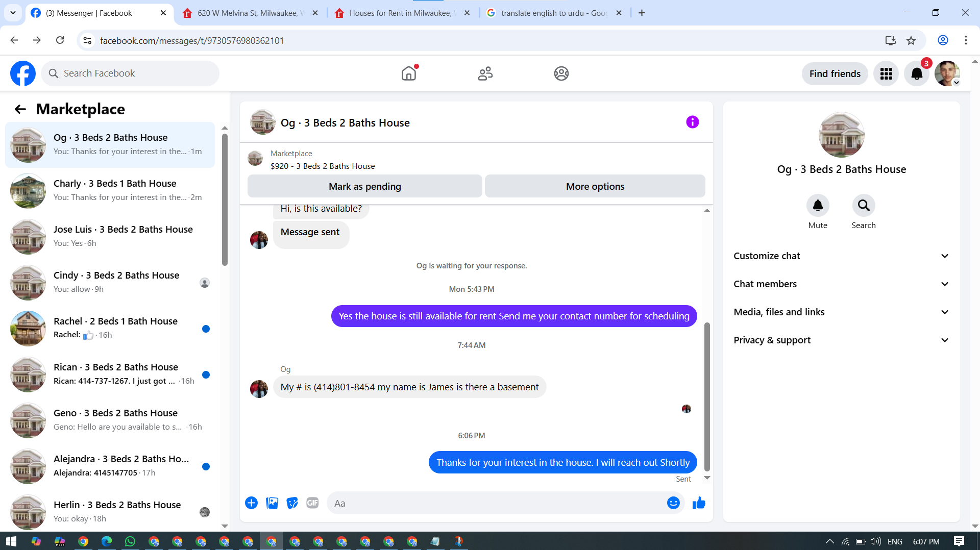Open Og's avatar beside James message
The width and height of the screenshot is (980, 550).
pyautogui.click(x=259, y=389)
